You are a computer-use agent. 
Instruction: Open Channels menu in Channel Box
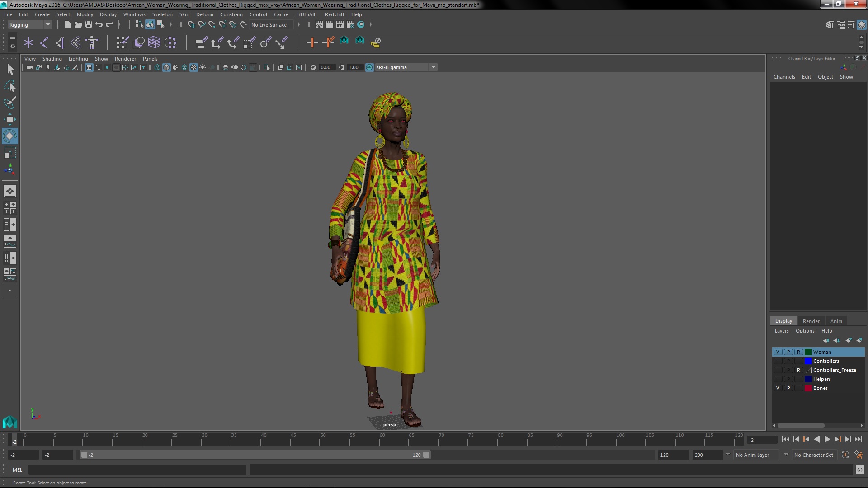[784, 77]
